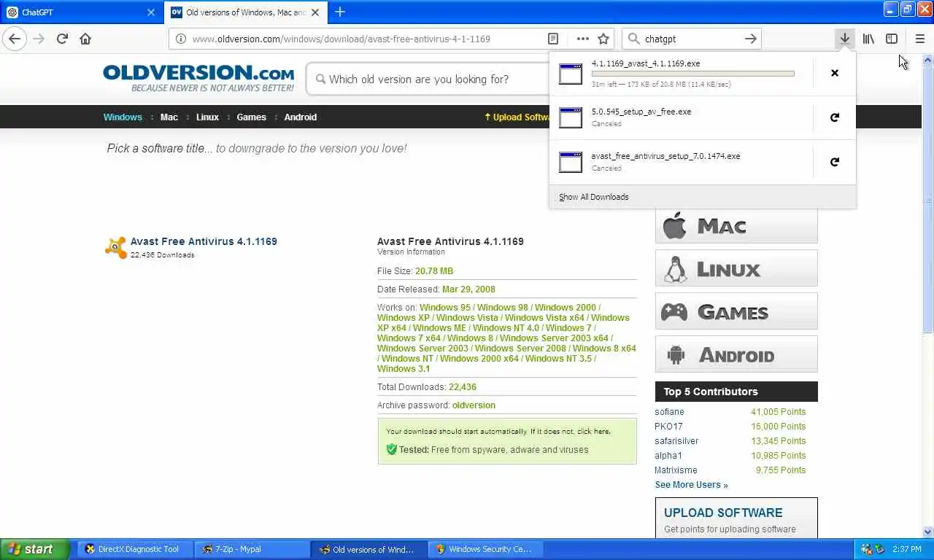
Task: Click the Linux sidebar button
Action: click(x=736, y=268)
